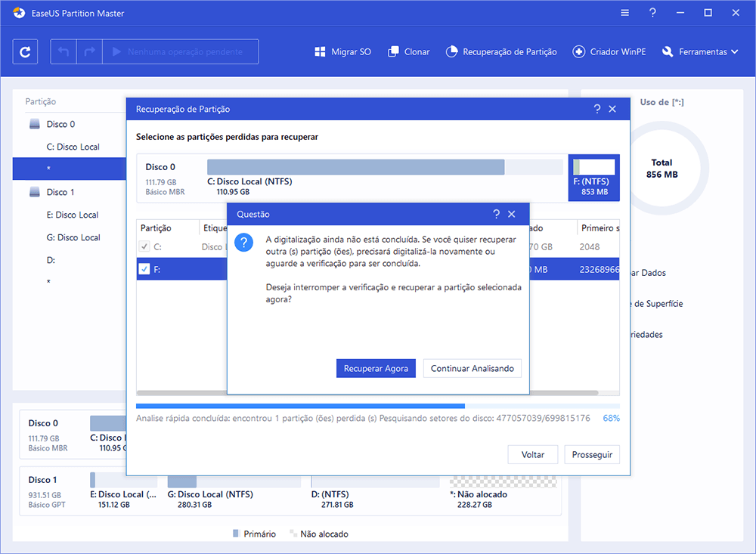Click the Total 856 MB usage label
Image resolution: width=756 pixels, height=554 pixels.
(x=662, y=169)
